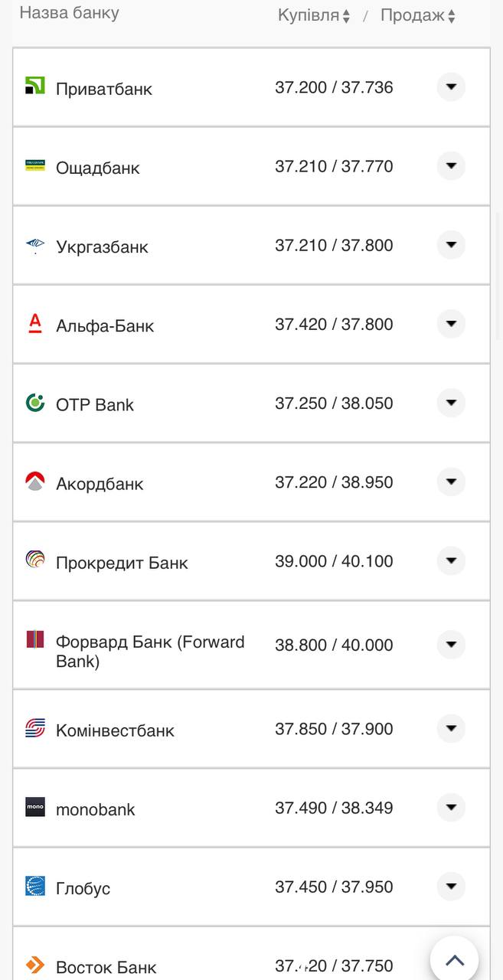Click the OTP Bank green logo

(x=35, y=403)
